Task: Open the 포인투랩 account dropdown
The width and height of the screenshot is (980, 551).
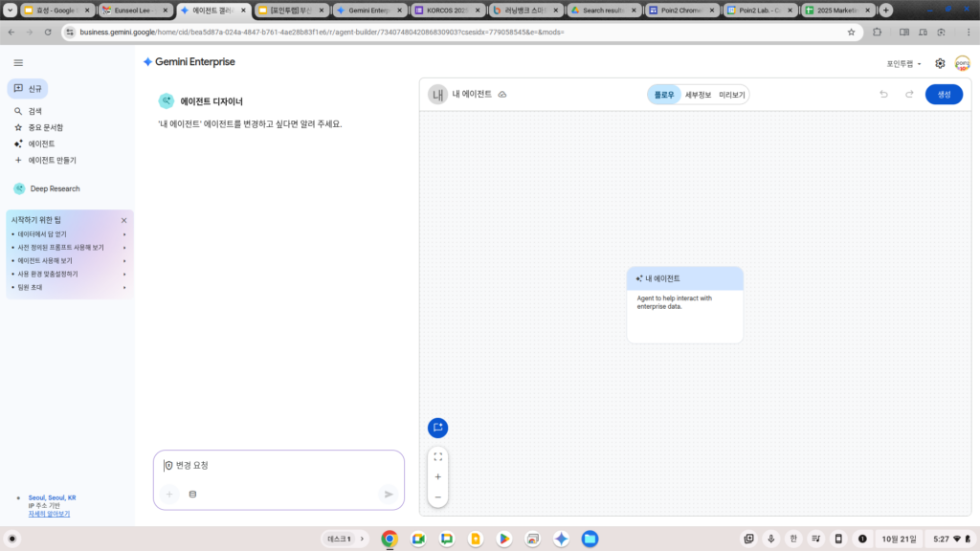Action: coord(904,64)
